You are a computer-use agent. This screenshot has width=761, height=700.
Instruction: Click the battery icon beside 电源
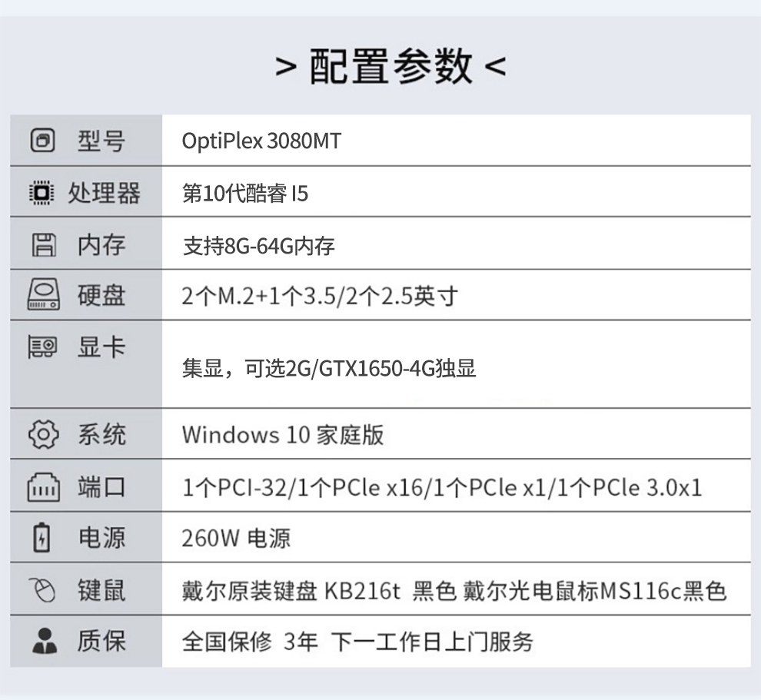click(x=42, y=537)
